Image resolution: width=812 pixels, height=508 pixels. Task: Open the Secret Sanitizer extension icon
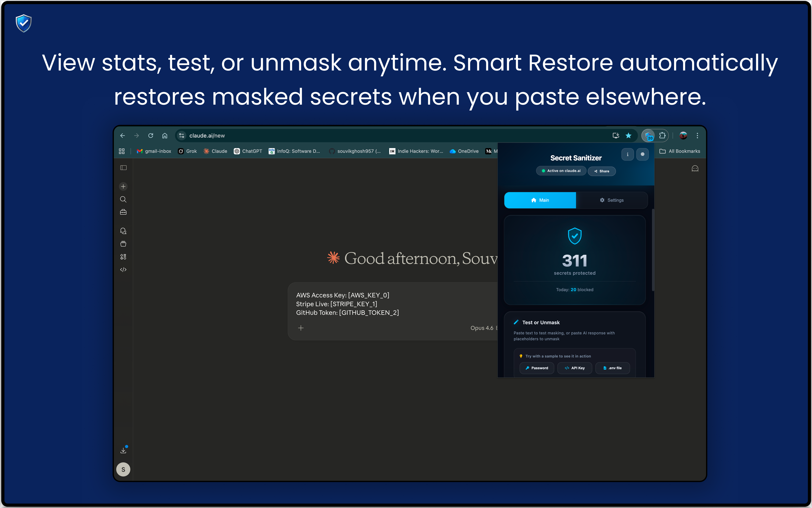648,136
